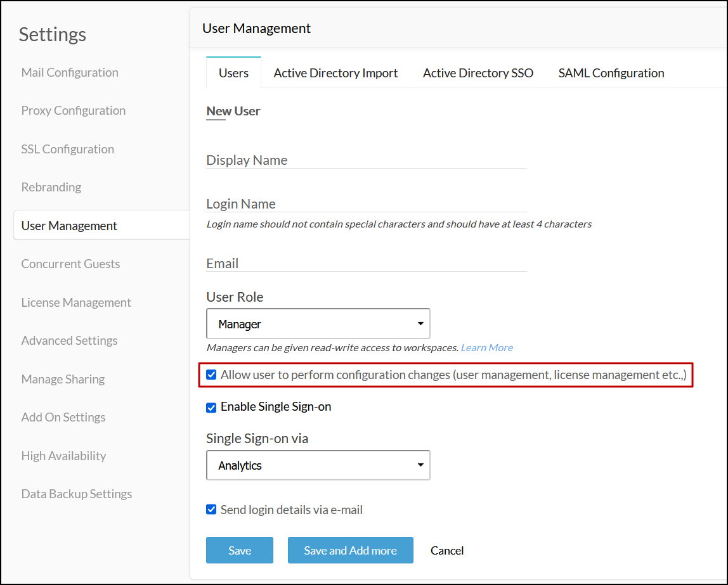Open Mail Configuration settings

(70, 72)
